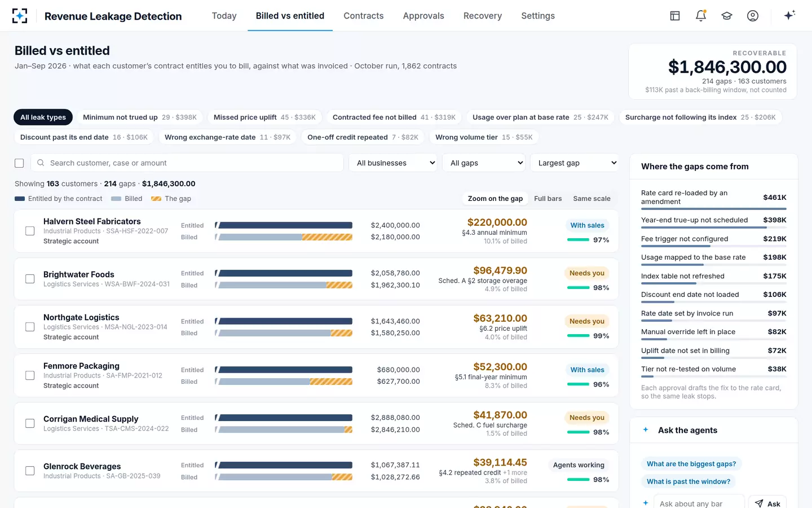812x508 pixels.
Task: Click Glenrock Beverages Agents working badge
Action: [x=579, y=465]
